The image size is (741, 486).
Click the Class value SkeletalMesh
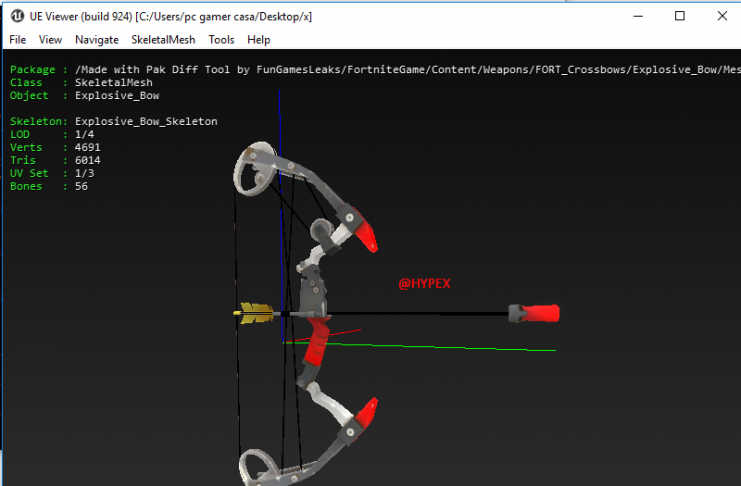pyautogui.click(x=113, y=83)
